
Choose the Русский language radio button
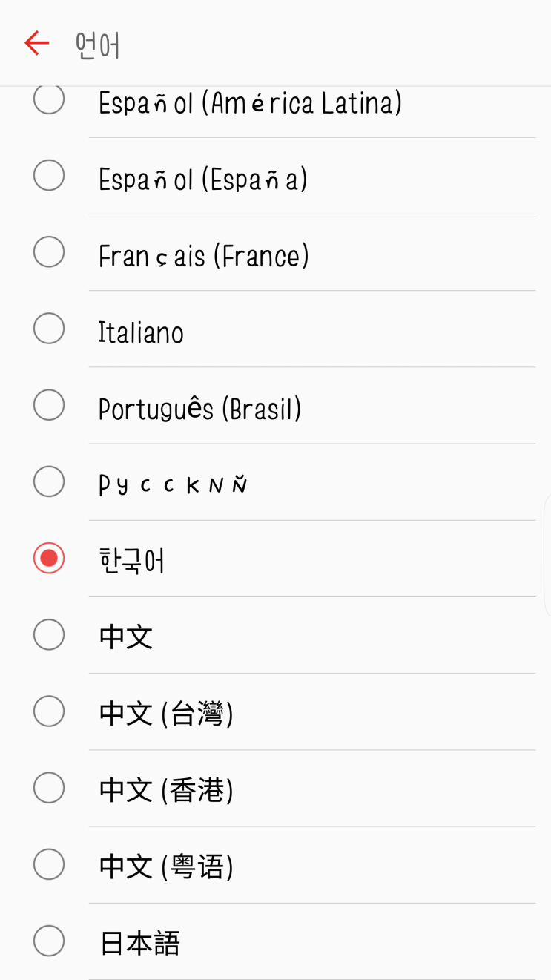point(49,481)
